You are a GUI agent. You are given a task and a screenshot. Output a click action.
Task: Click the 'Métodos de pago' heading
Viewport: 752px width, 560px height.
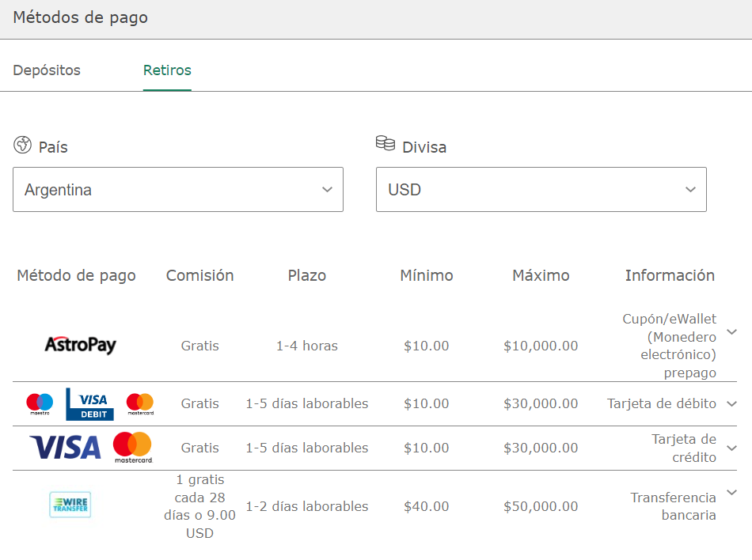click(80, 17)
